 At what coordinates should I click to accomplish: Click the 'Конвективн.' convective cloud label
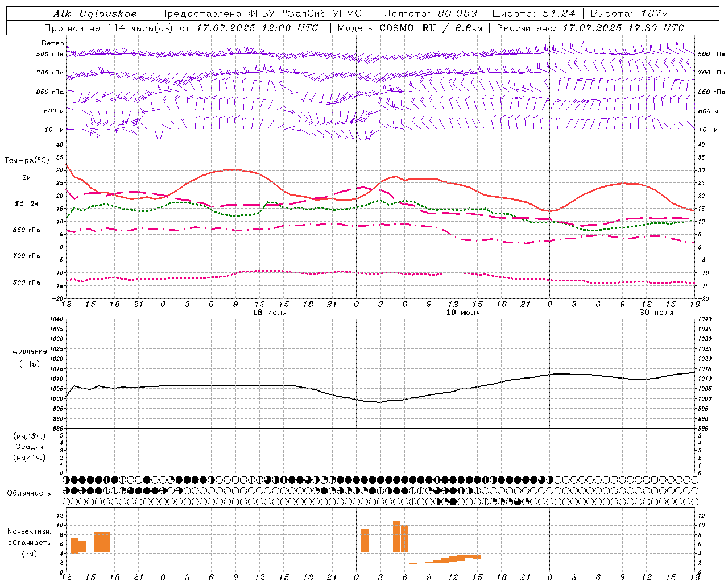pos(30,531)
